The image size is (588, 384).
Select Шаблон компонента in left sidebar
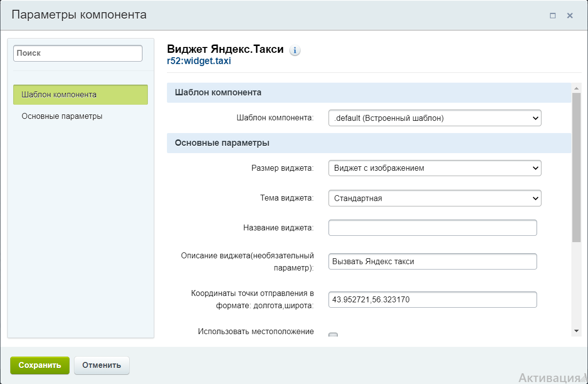(80, 94)
